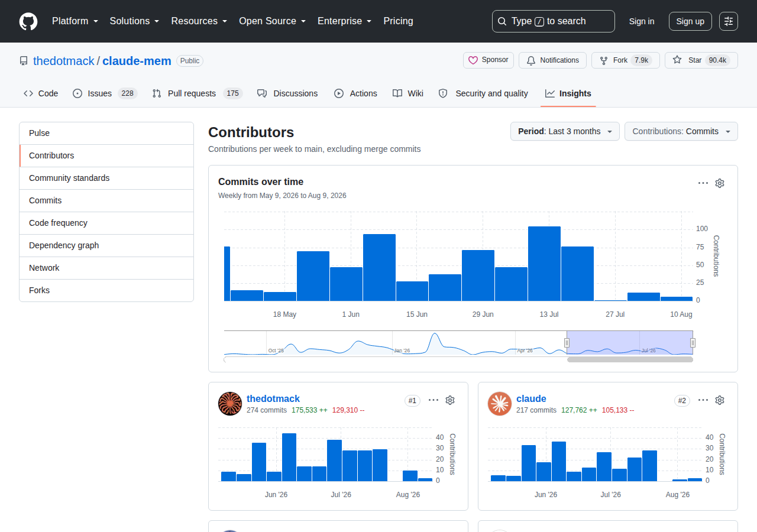Click claude's avatar image
This screenshot has width=757, height=532.
[500, 404]
